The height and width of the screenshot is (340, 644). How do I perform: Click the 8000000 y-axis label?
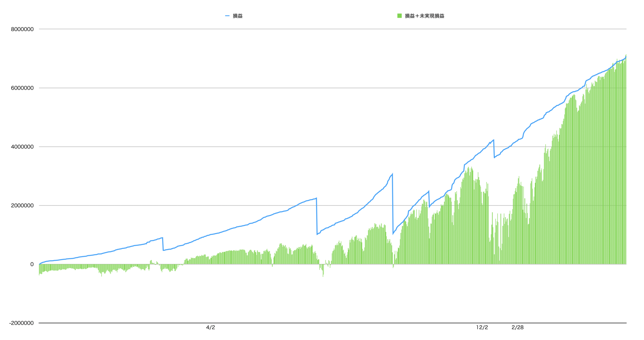(x=22, y=29)
